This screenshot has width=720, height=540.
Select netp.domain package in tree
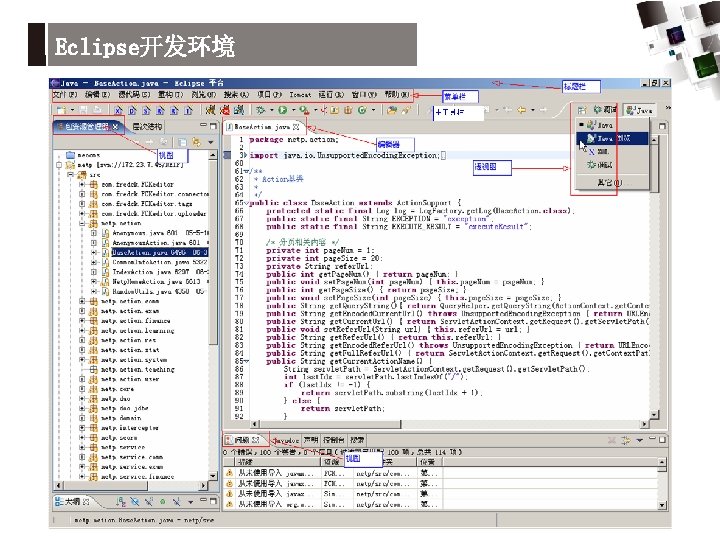[121, 418]
